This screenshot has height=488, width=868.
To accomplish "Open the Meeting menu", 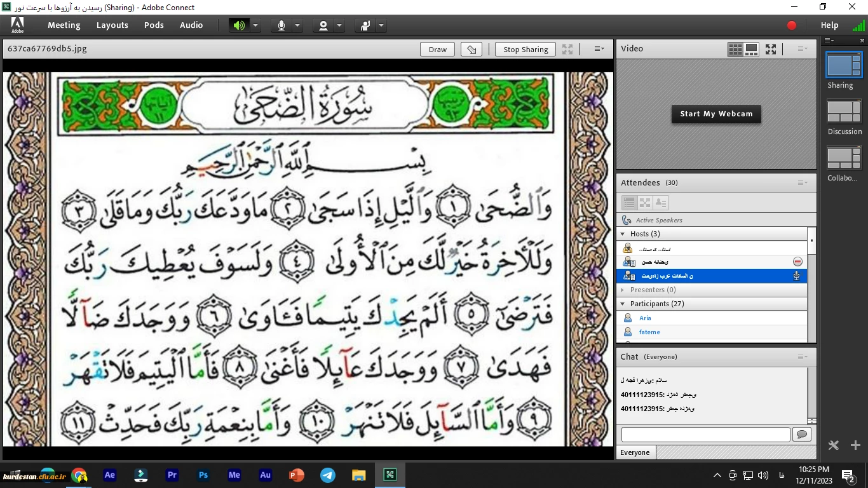I will point(64,25).
